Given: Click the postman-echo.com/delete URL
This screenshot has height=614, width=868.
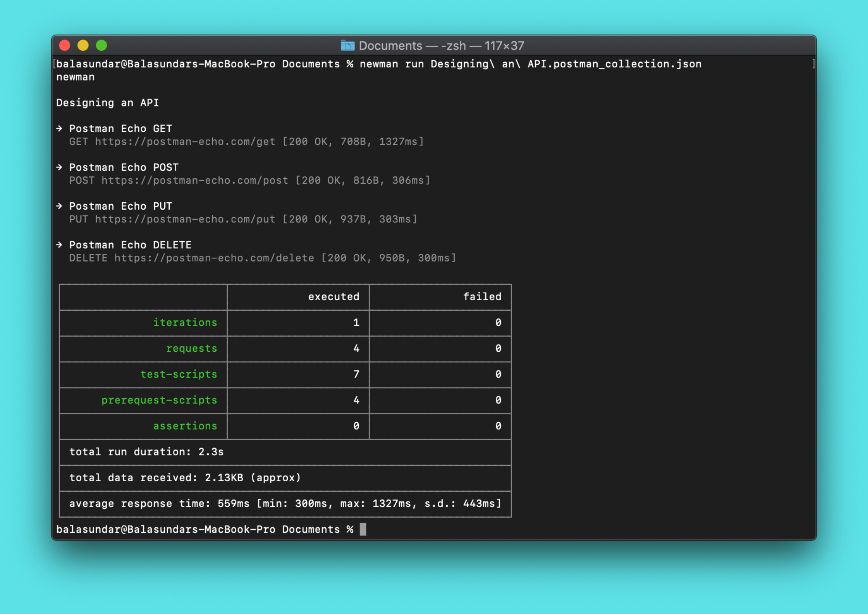Looking at the screenshot, I should (214, 258).
